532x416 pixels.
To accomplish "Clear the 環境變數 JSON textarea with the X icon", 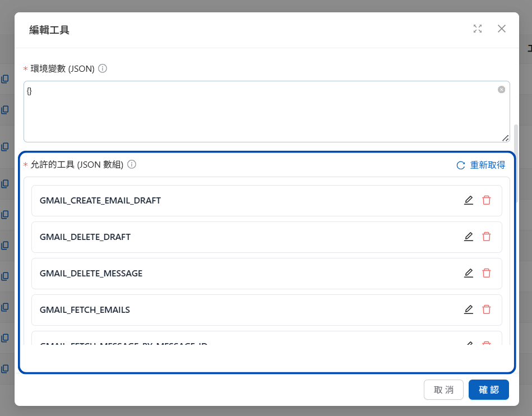I will point(501,90).
